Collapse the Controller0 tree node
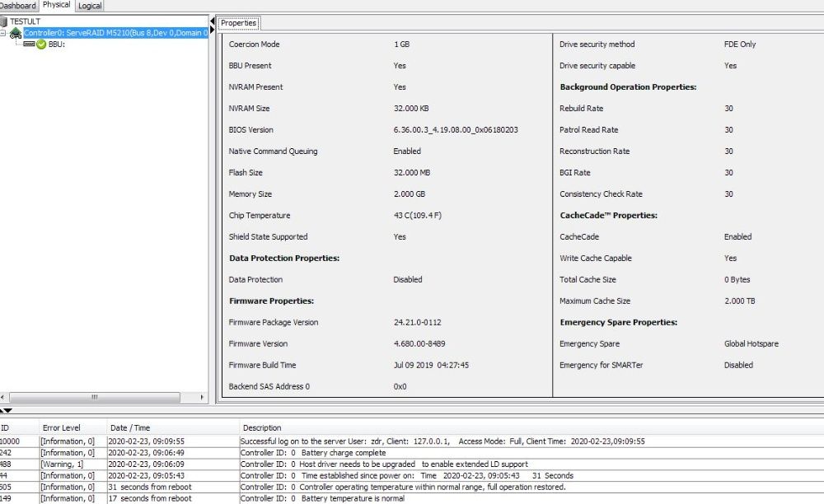The width and height of the screenshot is (824, 504). [3, 33]
